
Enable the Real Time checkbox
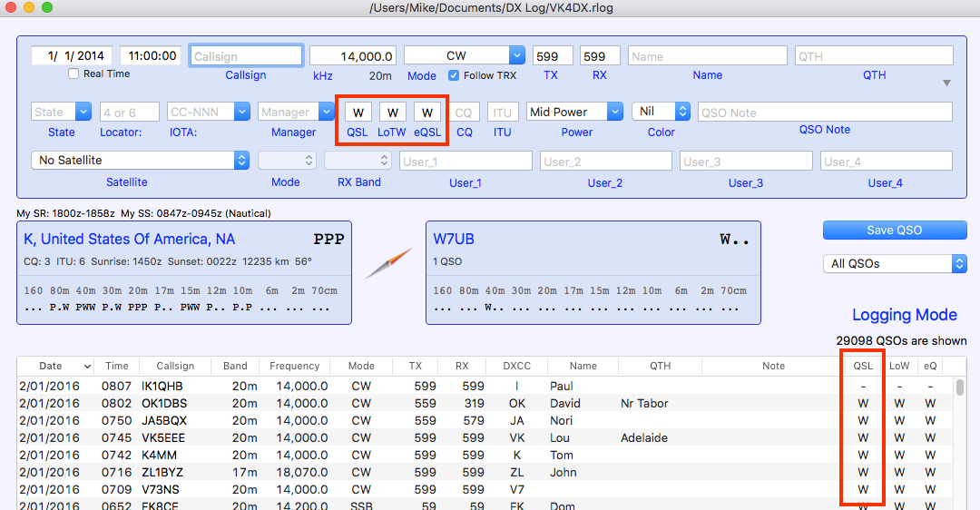[73, 74]
